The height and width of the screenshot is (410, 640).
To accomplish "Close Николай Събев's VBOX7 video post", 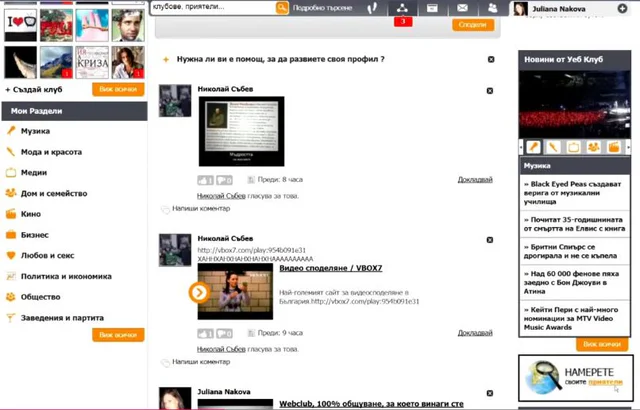I will click(490, 240).
